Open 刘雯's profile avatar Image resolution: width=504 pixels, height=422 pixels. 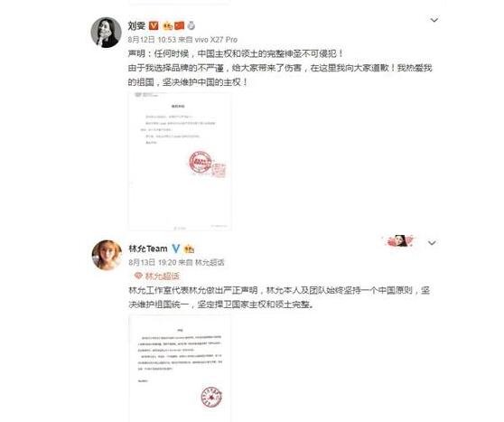106,33
